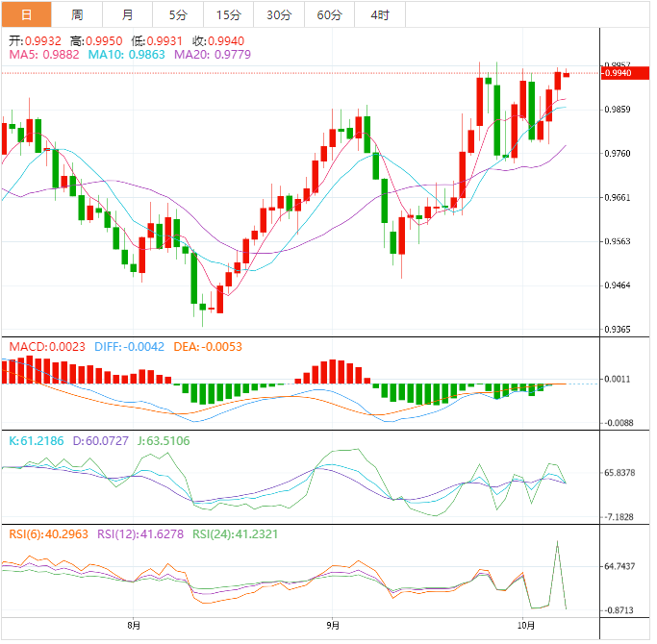Click the D:60.0727 KDJ value
Image resolution: width=657 pixels, height=644 pixels.
point(101,441)
